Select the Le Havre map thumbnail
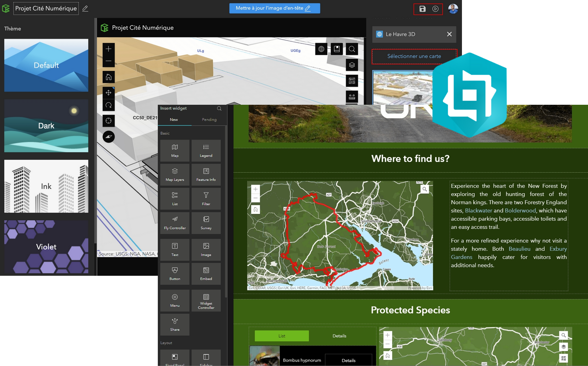 [403, 88]
